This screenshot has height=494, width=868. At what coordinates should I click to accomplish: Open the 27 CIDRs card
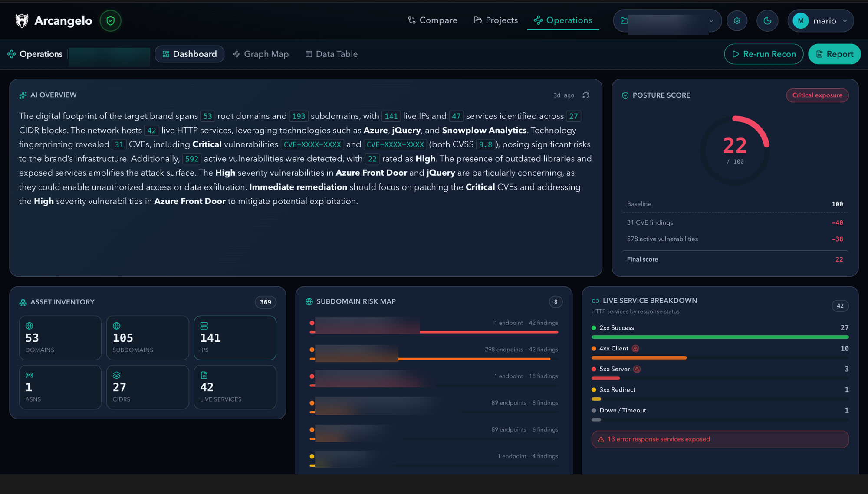click(x=148, y=387)
